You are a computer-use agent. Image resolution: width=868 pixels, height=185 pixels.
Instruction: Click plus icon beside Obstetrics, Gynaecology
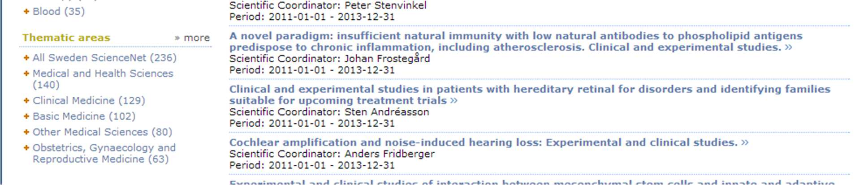pos(26,148)
